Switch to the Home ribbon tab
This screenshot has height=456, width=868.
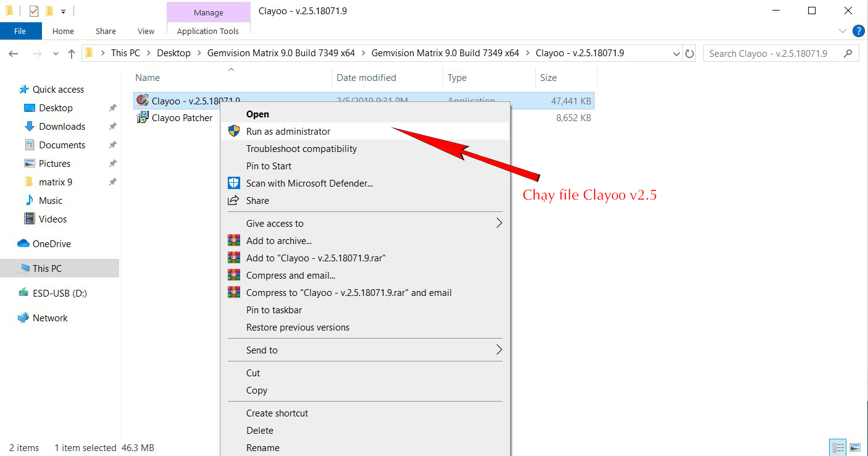[63, 31]
